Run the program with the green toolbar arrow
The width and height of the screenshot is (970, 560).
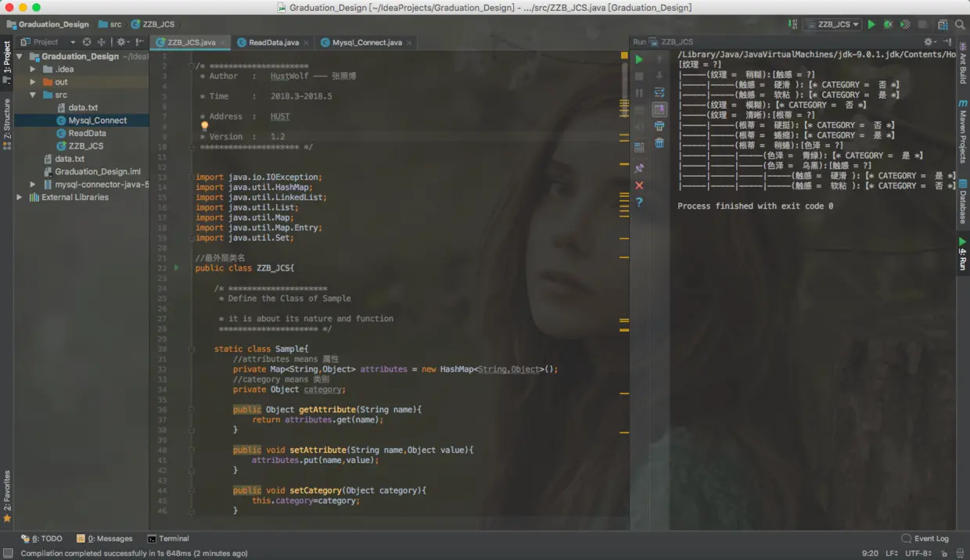pos(871,25)
